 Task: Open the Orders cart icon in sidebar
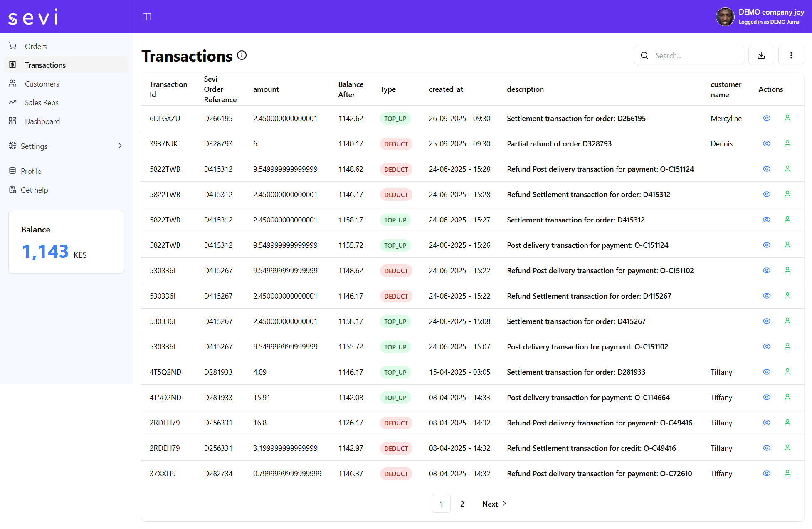[x=12, y=46]
